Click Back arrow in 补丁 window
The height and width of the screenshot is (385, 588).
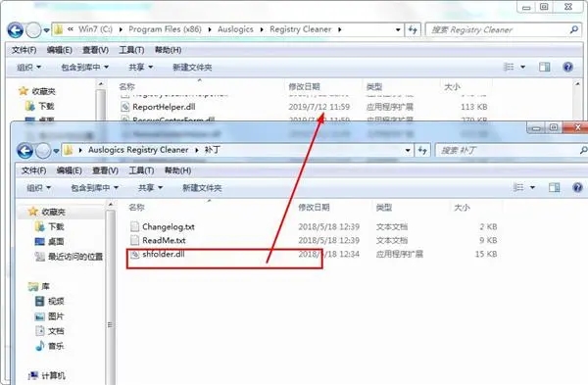coord(25,151)
